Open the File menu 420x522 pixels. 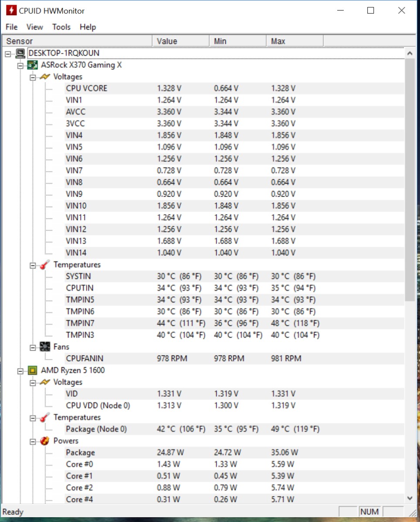12,27
